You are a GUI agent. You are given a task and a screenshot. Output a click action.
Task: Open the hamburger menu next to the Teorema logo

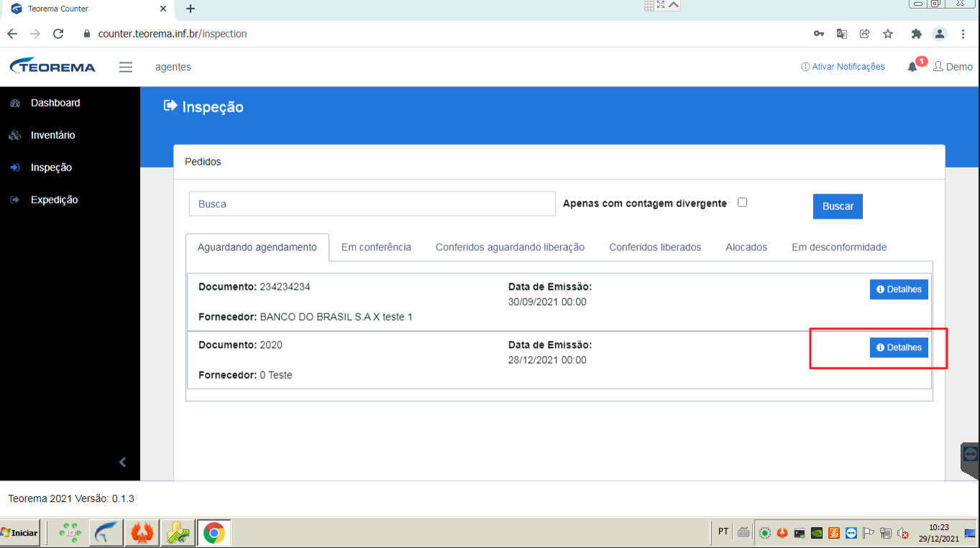[126, 67]
